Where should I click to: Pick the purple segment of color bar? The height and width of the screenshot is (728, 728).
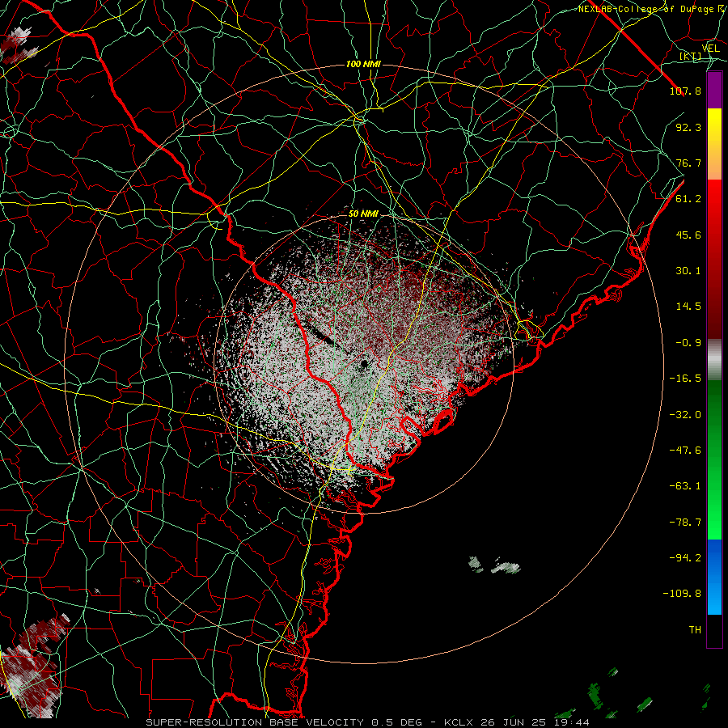[x=714, y=90]
